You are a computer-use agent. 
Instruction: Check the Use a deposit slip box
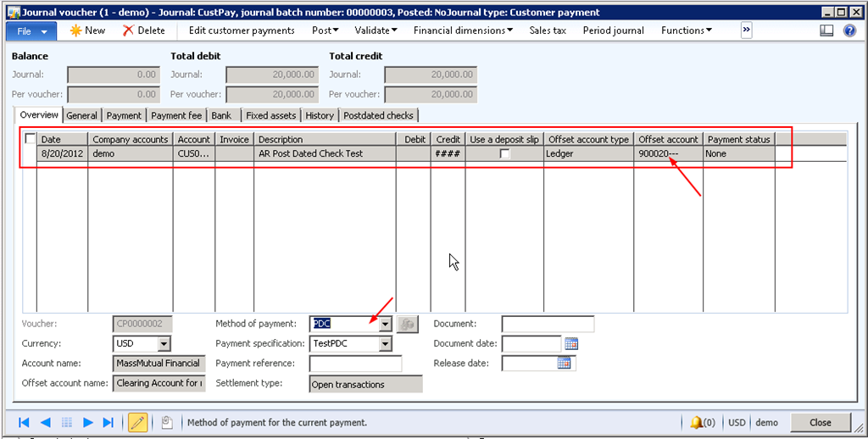[504, 154]
